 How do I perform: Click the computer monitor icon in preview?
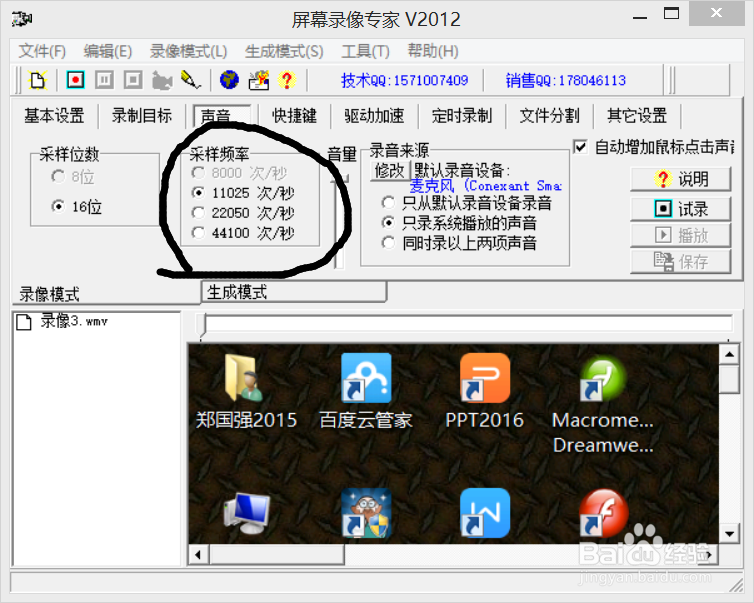(247, 513)
